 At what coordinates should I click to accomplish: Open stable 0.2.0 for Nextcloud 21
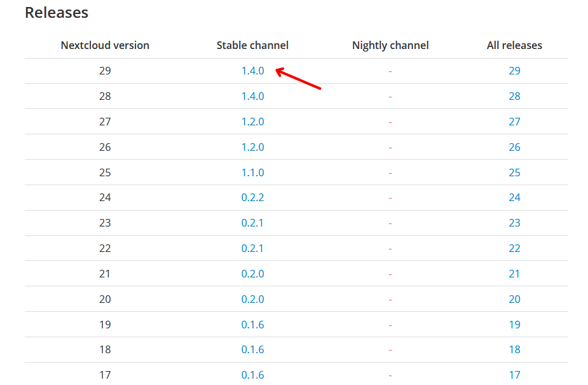pos(252,274)
